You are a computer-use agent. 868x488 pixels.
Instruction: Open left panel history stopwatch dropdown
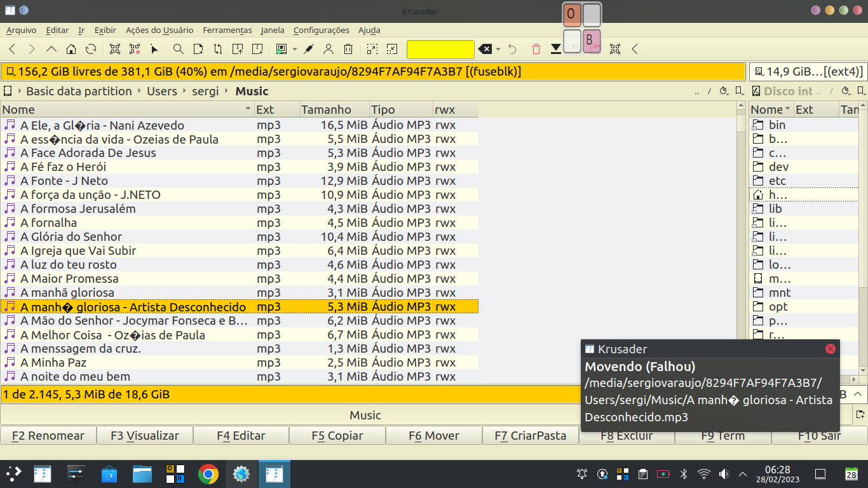click(724, 91)
